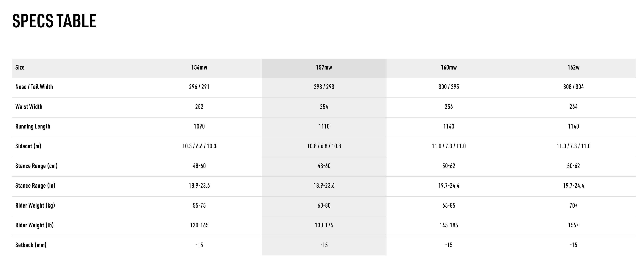This screenshot has width=644, height=266.
Task: Click the 70+ rider weight cell
Action: click(573, 205)
